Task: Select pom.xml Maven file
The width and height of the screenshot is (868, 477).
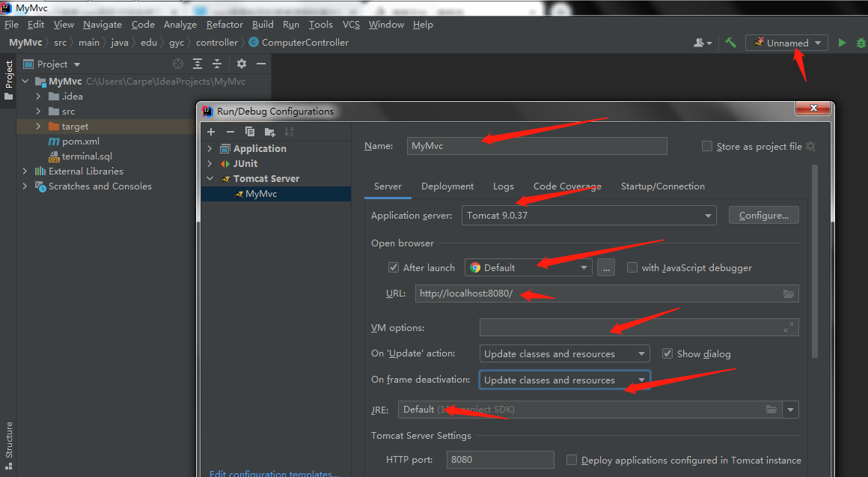Action: tap(74, 142)
